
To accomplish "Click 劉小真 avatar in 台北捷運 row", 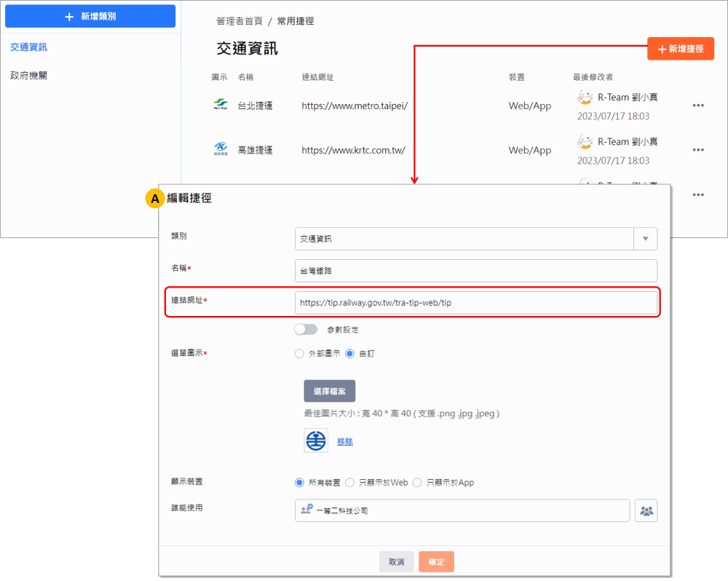I will pyautogui.click(x=585, y=97).
